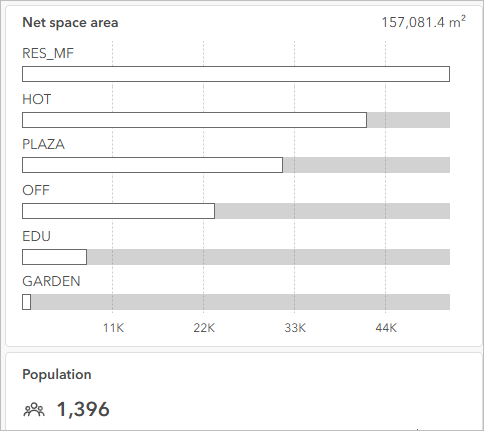Click the 22K axis tick label
The height and width of the screenshot is (431, 484).
[204, 328]
